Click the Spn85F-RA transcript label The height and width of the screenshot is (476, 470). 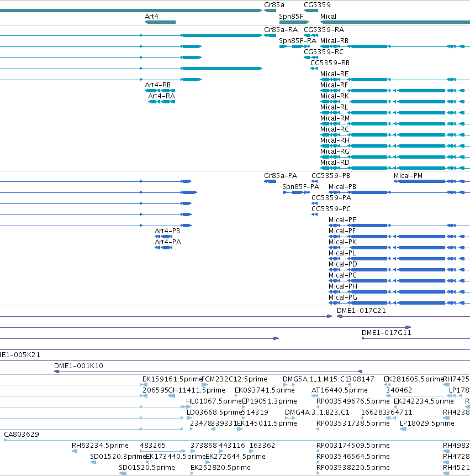(298, 41)
